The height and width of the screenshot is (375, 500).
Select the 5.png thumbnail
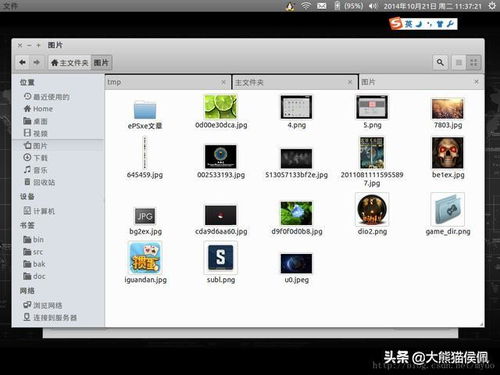pos(372,107)
